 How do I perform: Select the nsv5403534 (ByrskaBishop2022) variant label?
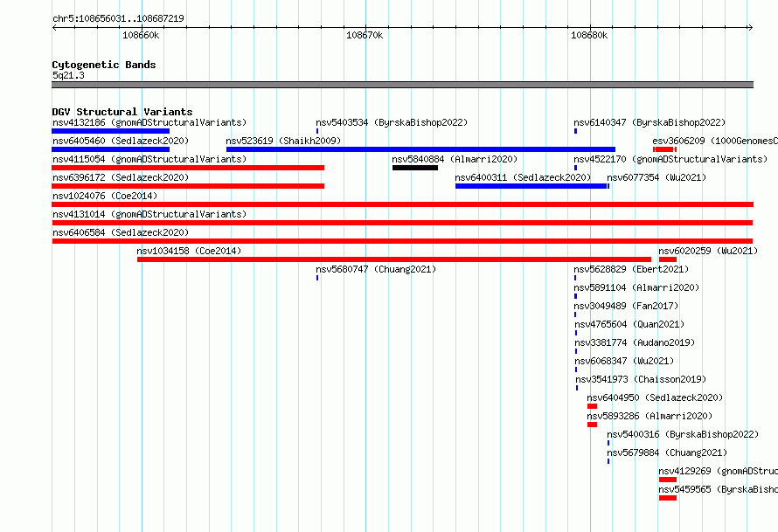click(x=392, y=122)
